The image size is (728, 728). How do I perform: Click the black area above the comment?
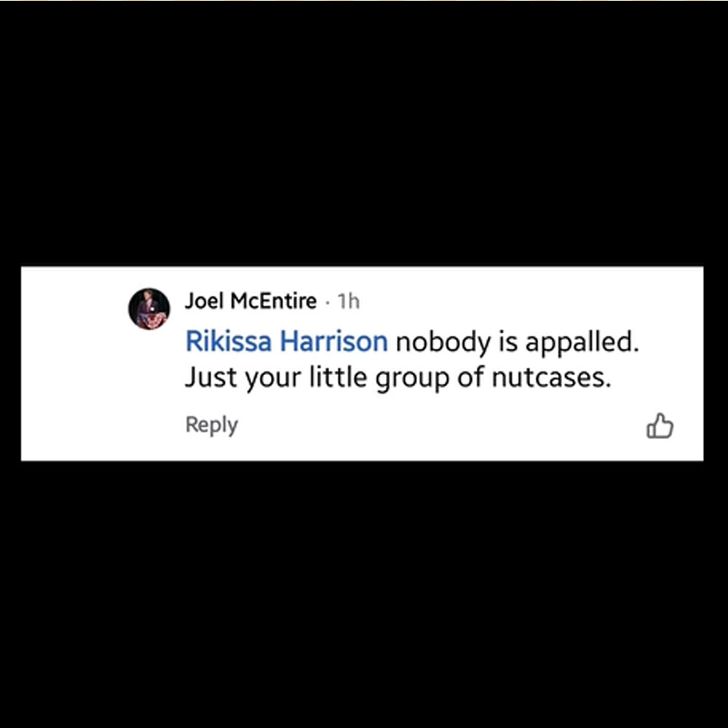click(x=364, y=135)
